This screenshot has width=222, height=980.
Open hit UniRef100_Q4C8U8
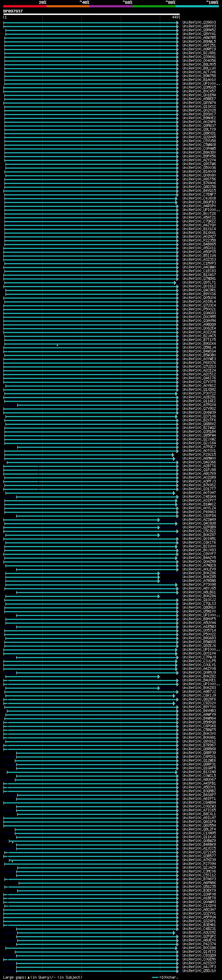pos(199,524)
